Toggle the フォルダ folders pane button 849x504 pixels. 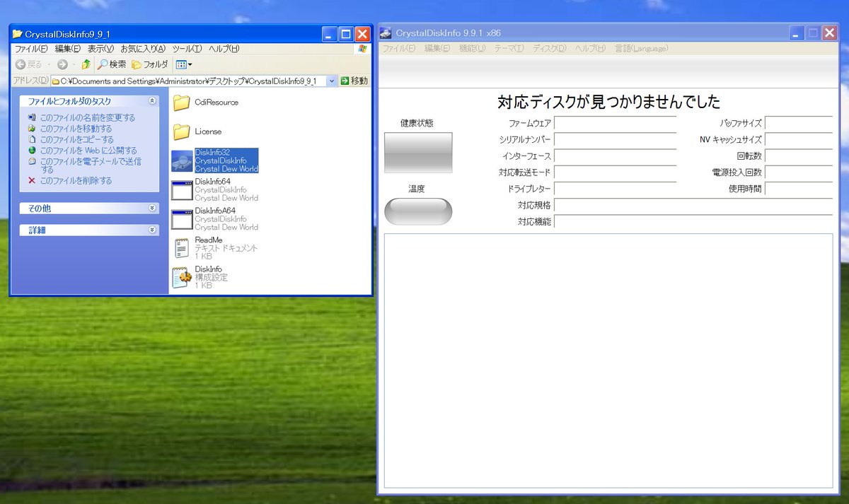(x=150, y=64)
